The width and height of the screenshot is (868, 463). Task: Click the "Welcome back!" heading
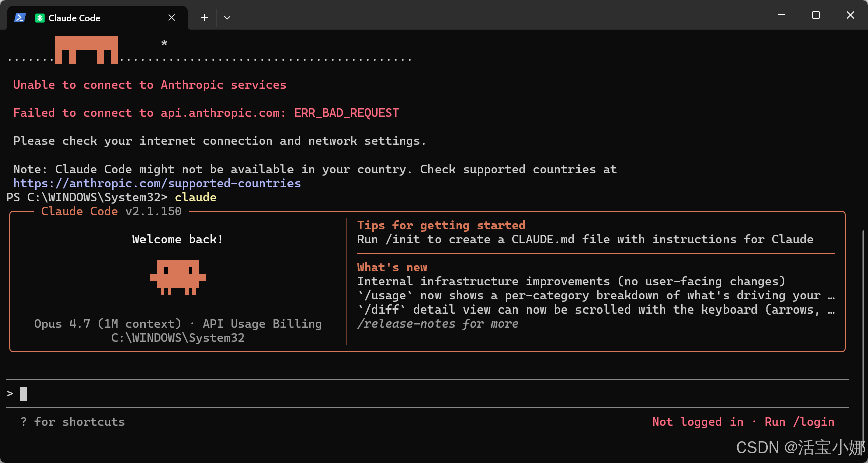178,239
